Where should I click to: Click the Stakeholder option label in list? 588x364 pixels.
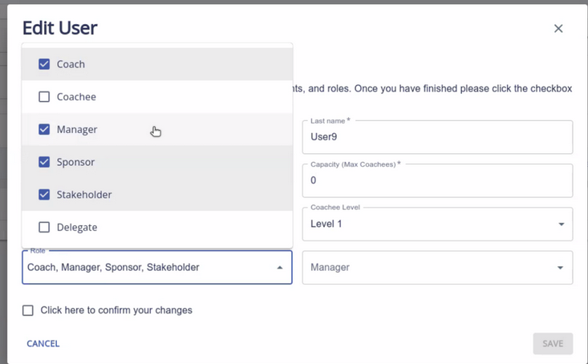tap(84, 195)
